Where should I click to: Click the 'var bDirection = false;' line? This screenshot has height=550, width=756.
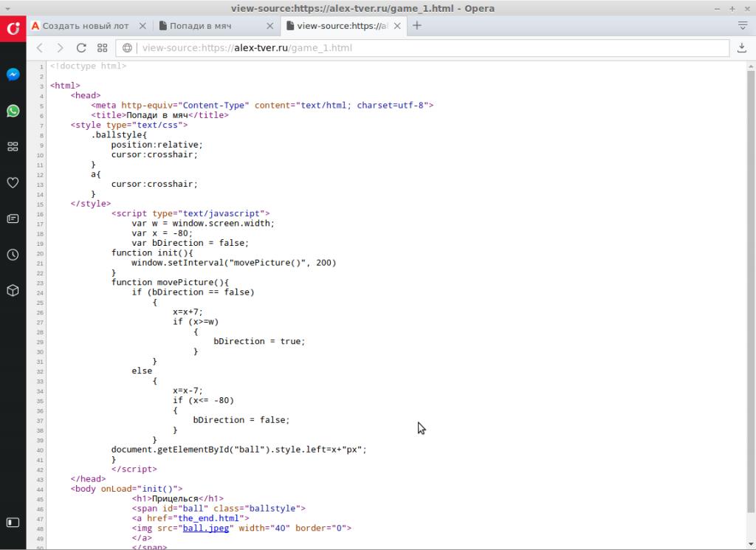190,242
